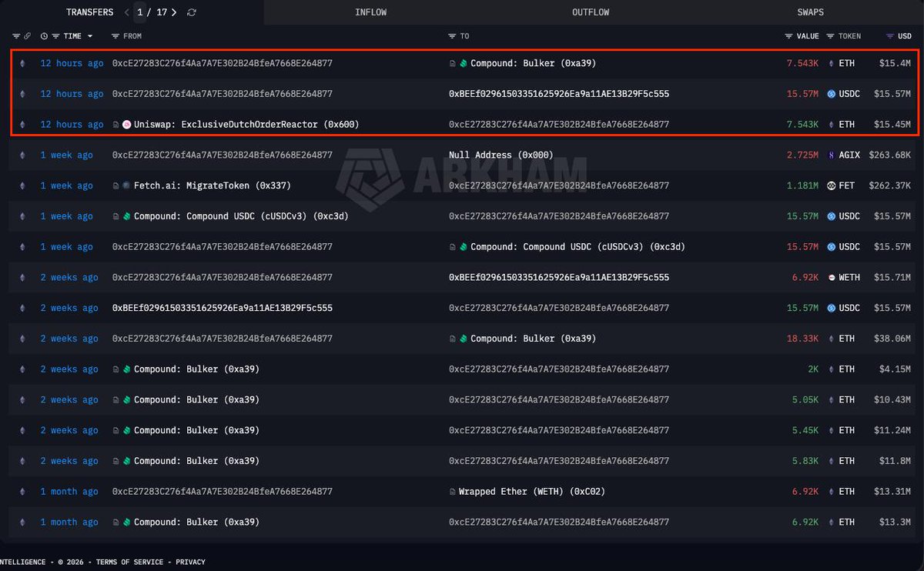Click value 2.725M in AGIX row
Image resolution: width=924 pixels, height=571 pixels.
802,155
